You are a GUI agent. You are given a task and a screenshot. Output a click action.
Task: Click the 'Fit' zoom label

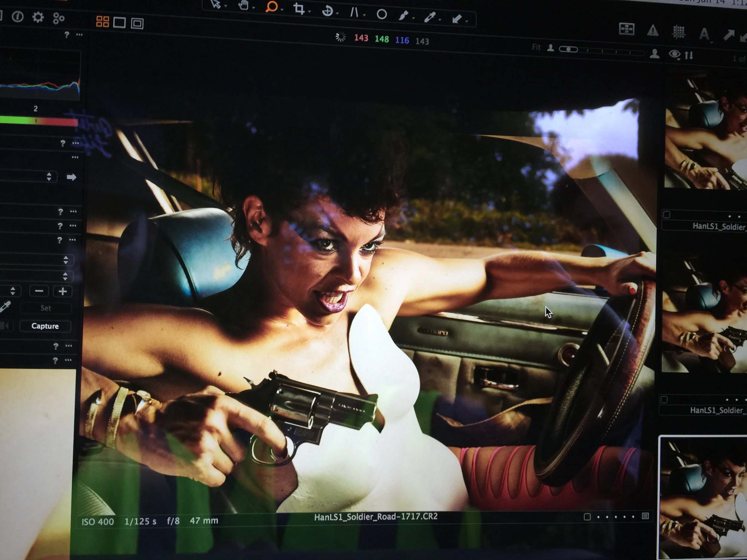[536, 47]
